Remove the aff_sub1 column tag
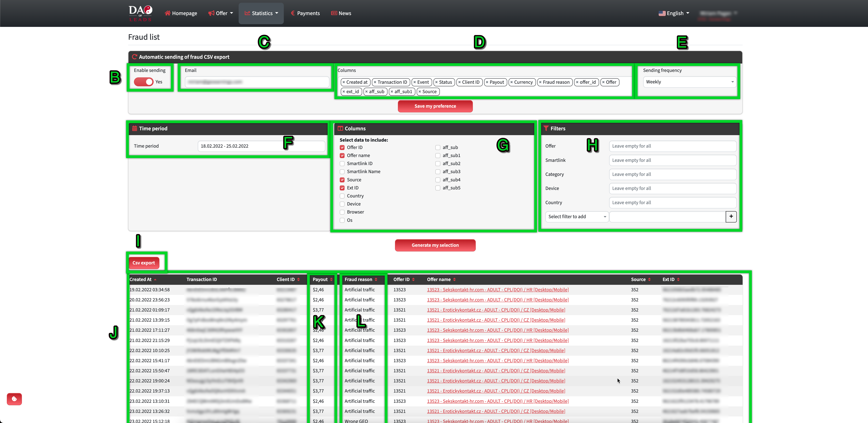The image size is (868, 423). point(392,91)
